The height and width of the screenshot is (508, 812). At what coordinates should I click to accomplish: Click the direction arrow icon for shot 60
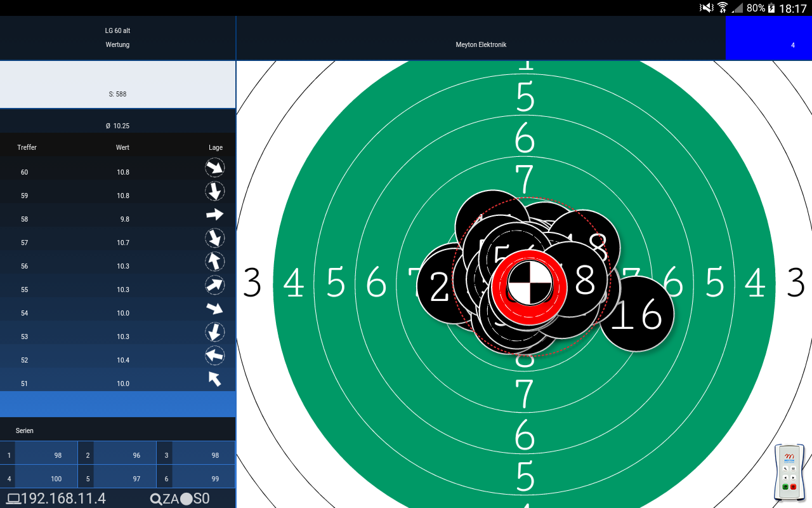click(x=215, y=168)
